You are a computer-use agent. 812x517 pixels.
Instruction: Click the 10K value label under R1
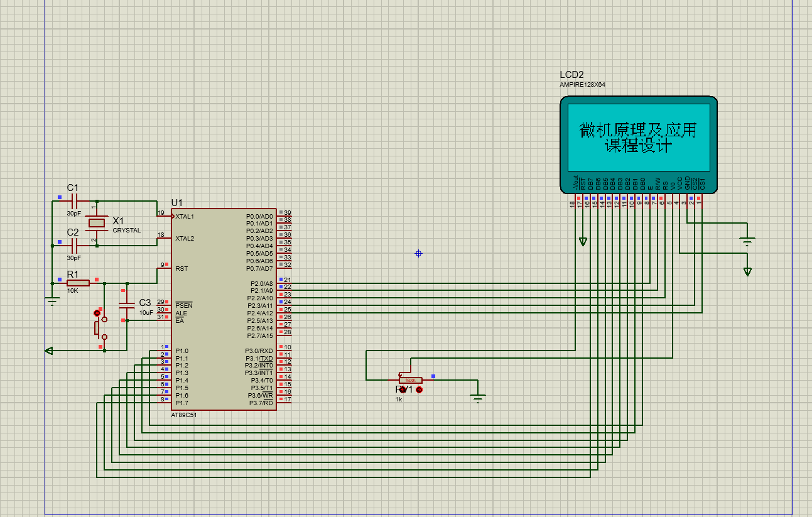(73, 291)
